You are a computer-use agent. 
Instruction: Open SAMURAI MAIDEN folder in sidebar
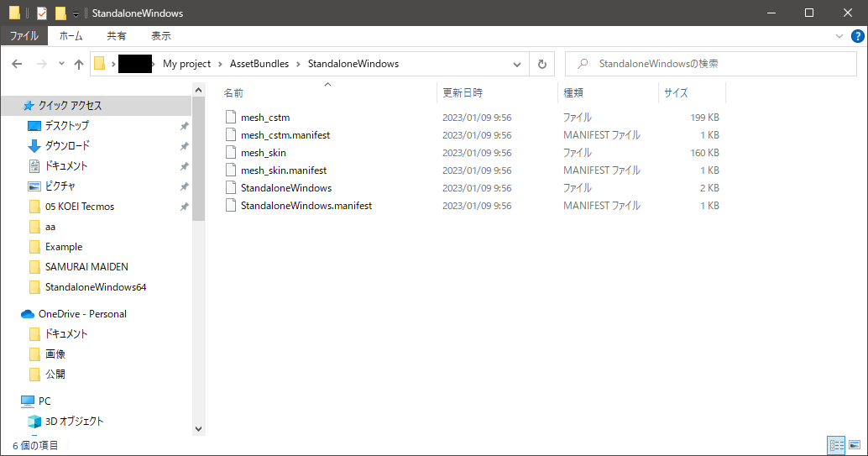(86, 267)
